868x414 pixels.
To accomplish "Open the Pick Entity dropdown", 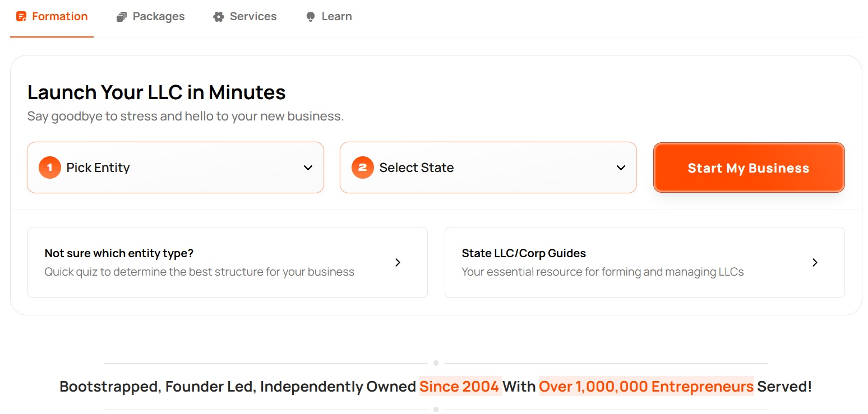I will point(176,168).
